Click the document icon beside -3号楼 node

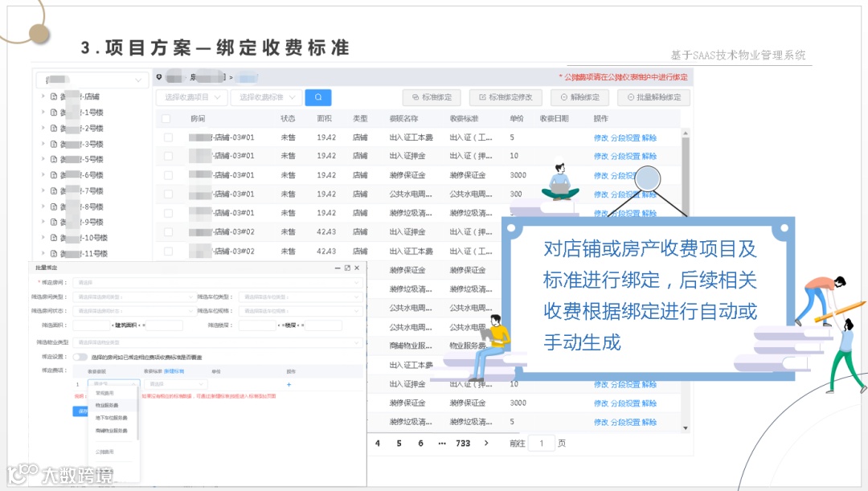(x=54, y=144)
